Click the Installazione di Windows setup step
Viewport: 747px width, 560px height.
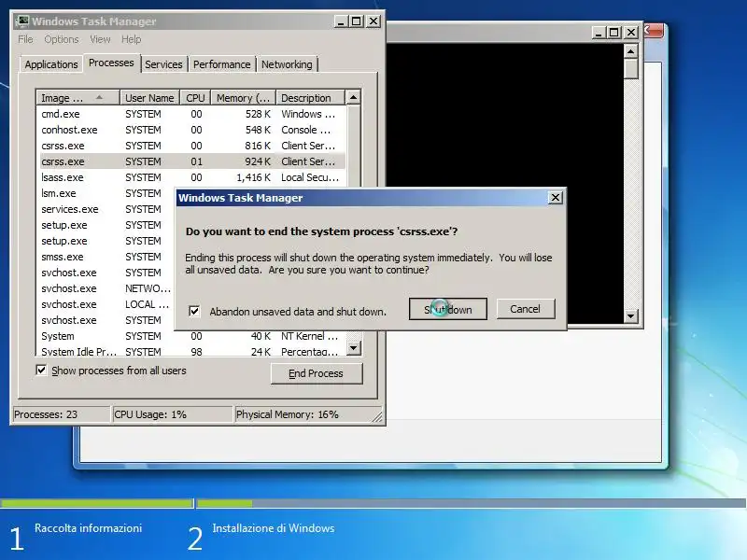274,528
